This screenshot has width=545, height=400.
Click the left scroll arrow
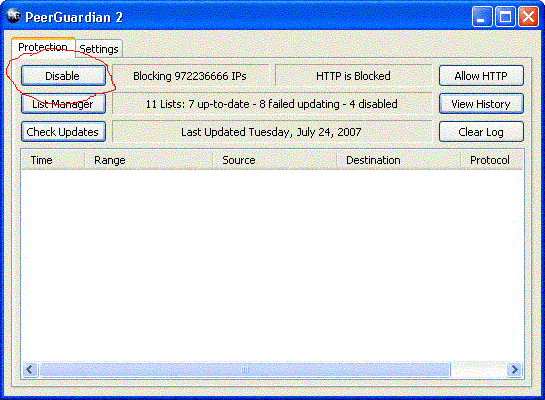pos(30,369)
